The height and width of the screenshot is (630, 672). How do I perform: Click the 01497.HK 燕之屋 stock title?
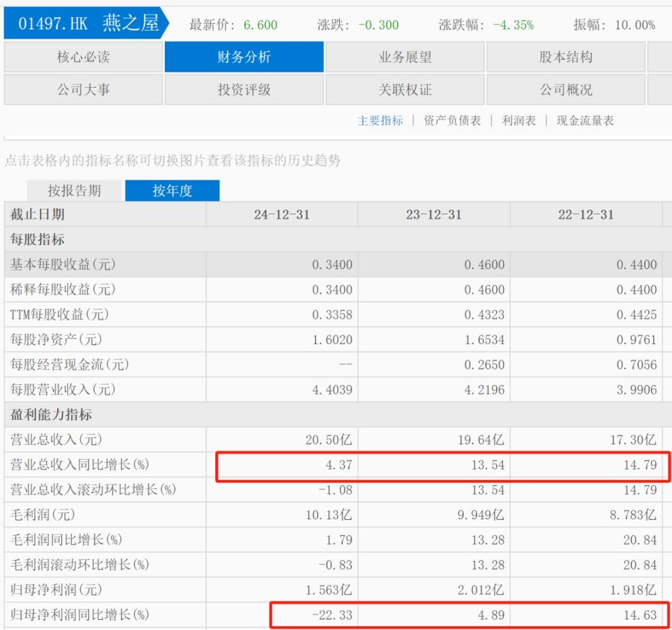(x=88, y=24)
